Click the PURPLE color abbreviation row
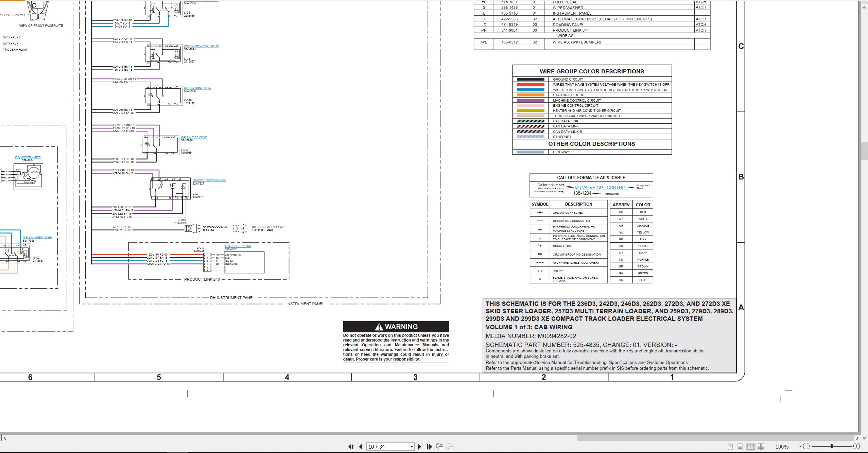The height and width of the screenshot is (453, 868). coord(631,260)
